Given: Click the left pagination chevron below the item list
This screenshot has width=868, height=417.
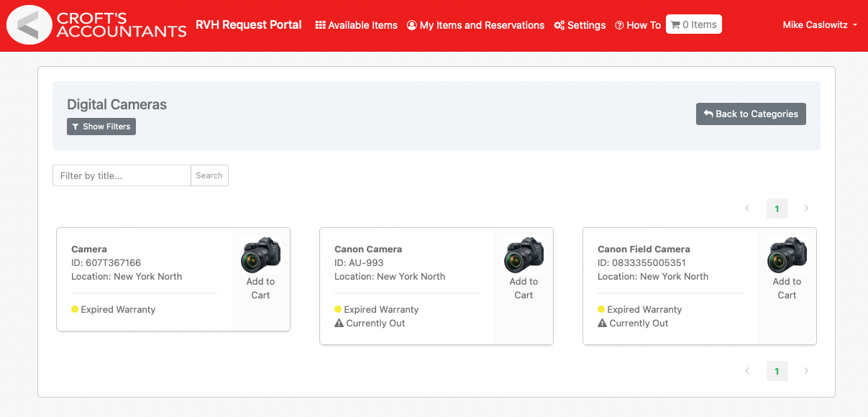Looking at the screenshot, I should (x=747, y=370).
